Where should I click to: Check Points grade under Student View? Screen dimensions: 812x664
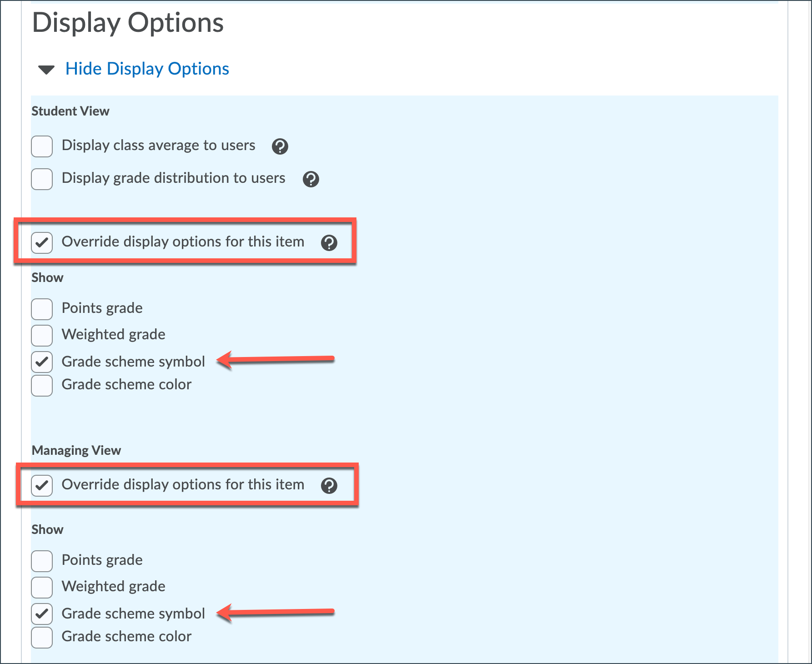click(x=42, y=309)
